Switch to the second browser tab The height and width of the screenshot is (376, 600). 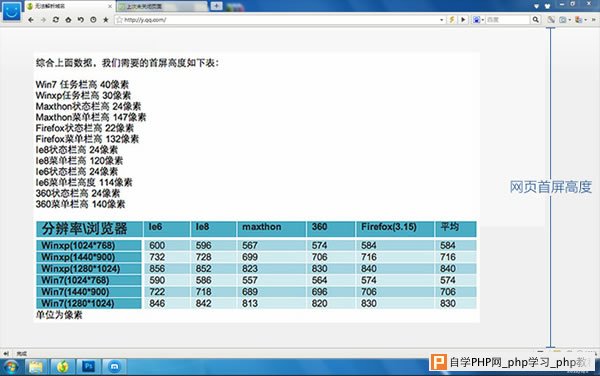(163, 6)
